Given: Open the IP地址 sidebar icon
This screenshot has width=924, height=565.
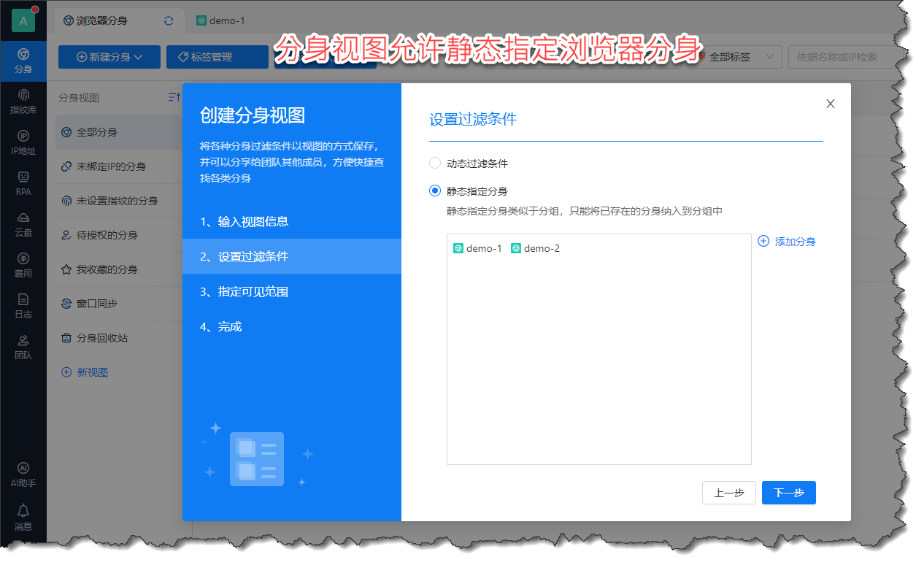Looking at the screenshot, I should (23, 142).
